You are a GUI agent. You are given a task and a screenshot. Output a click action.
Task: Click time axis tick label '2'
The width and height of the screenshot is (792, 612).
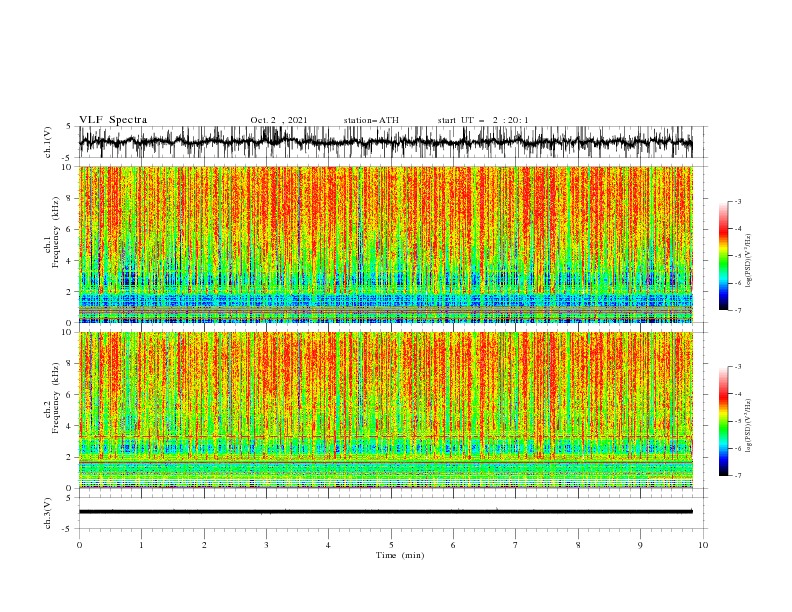click(204, 545)
